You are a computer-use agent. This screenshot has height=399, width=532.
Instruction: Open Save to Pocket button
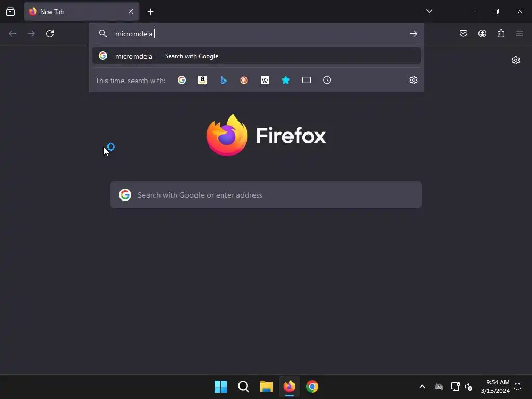(x=463, y=33)
